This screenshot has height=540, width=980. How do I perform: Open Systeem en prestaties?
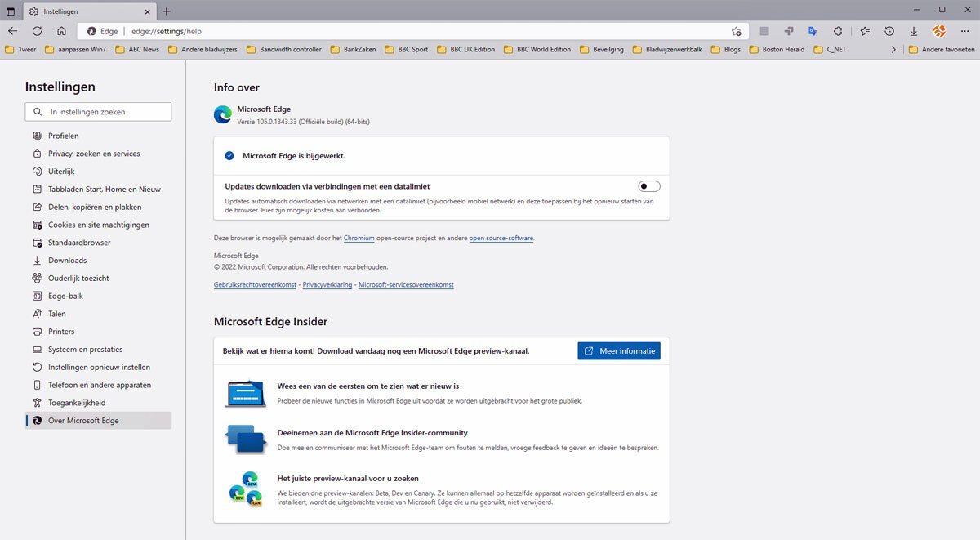pos(98,350)
